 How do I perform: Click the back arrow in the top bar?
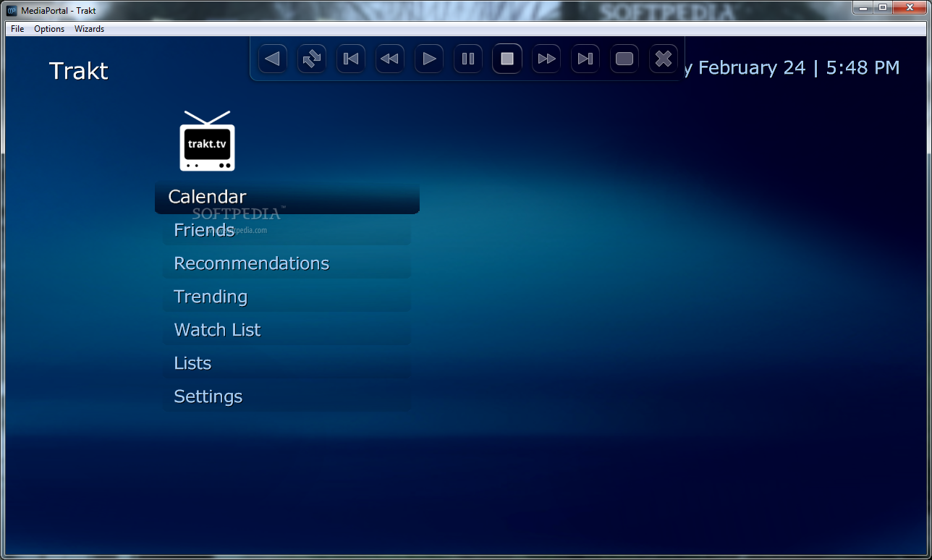[273, 59]
